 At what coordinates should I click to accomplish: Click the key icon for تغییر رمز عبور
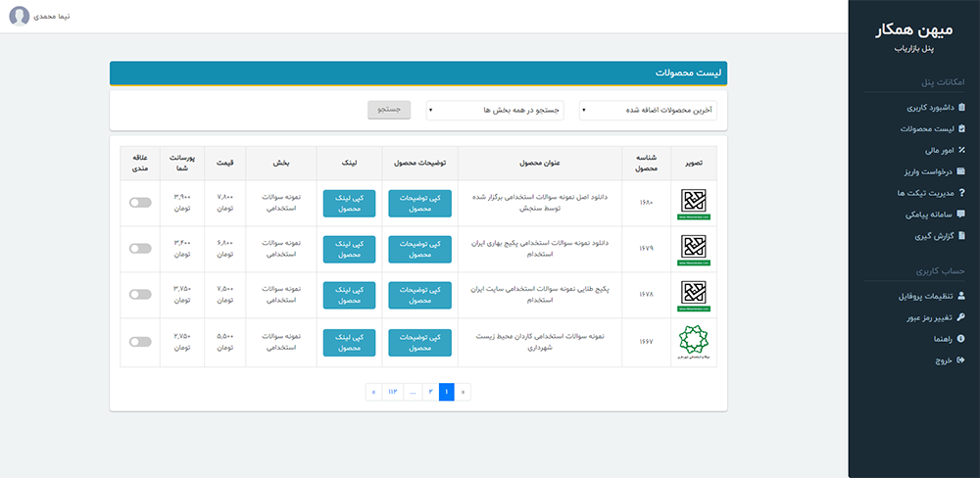[961, 317]
